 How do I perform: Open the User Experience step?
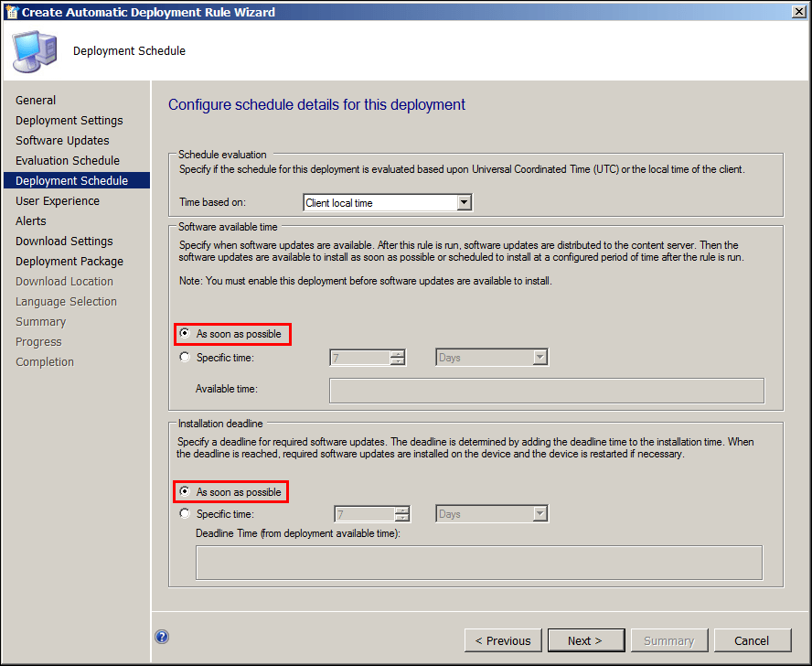click(x=58, y=201)
